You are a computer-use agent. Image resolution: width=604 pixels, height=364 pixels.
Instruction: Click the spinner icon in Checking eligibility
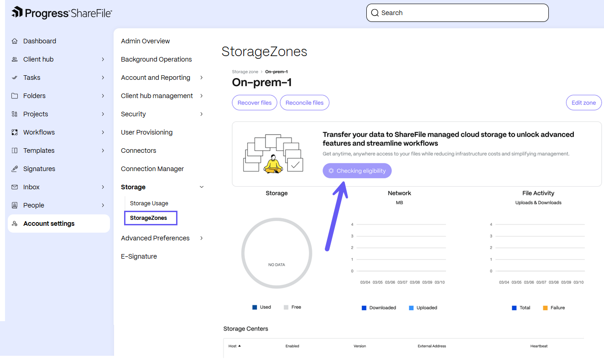(x=331, y=171)
